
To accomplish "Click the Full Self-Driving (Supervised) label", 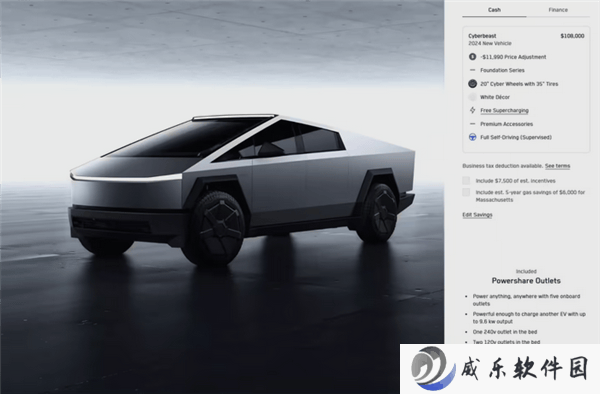I will pos(516,137).
